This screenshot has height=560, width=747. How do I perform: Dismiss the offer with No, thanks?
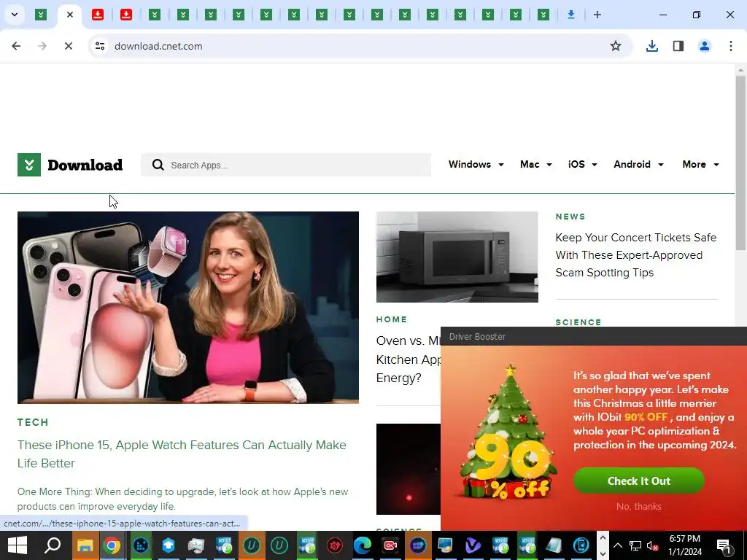638,506
